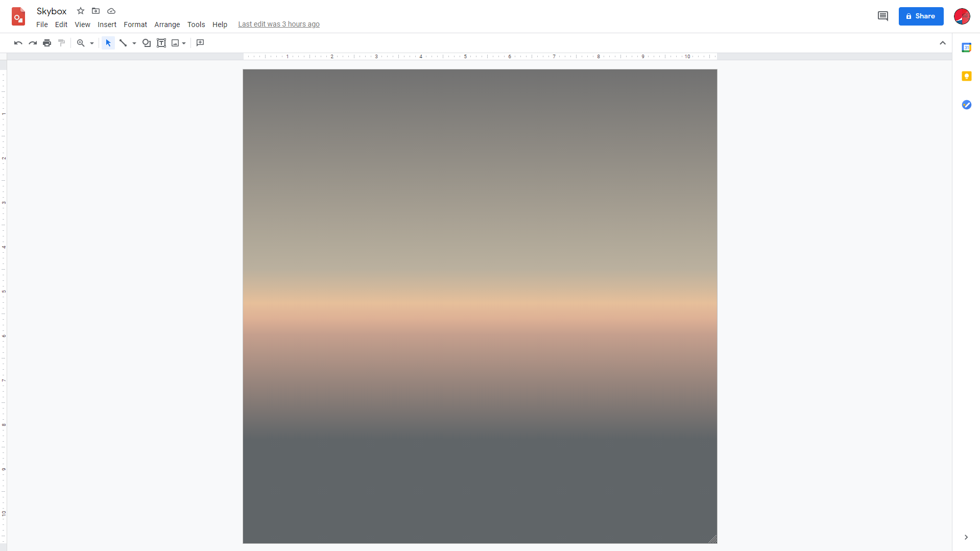This screenshot has width=980, height=551.
Task: Collapse the toolbar with the chevron
Action: pyautogui.click(x=943, y=43)
